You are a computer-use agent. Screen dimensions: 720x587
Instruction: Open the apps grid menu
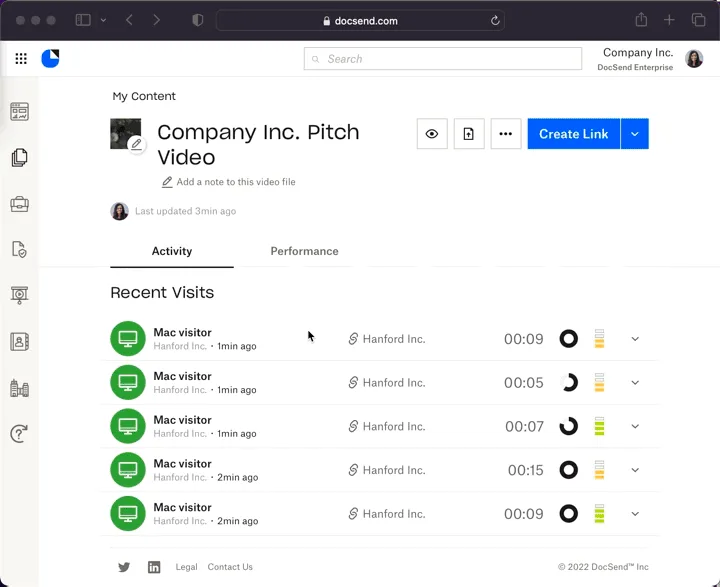coord(21,58)
